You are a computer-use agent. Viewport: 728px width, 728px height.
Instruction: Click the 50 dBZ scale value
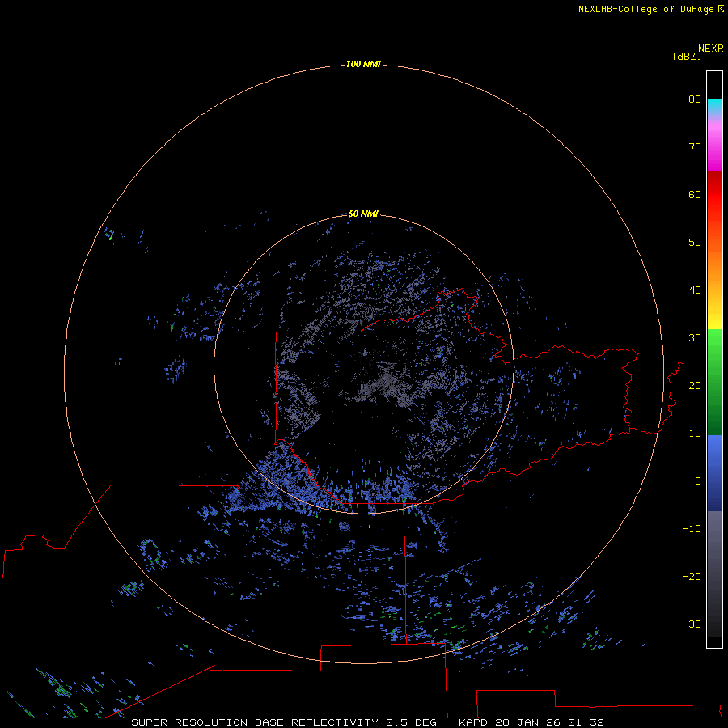coord(695,243)
